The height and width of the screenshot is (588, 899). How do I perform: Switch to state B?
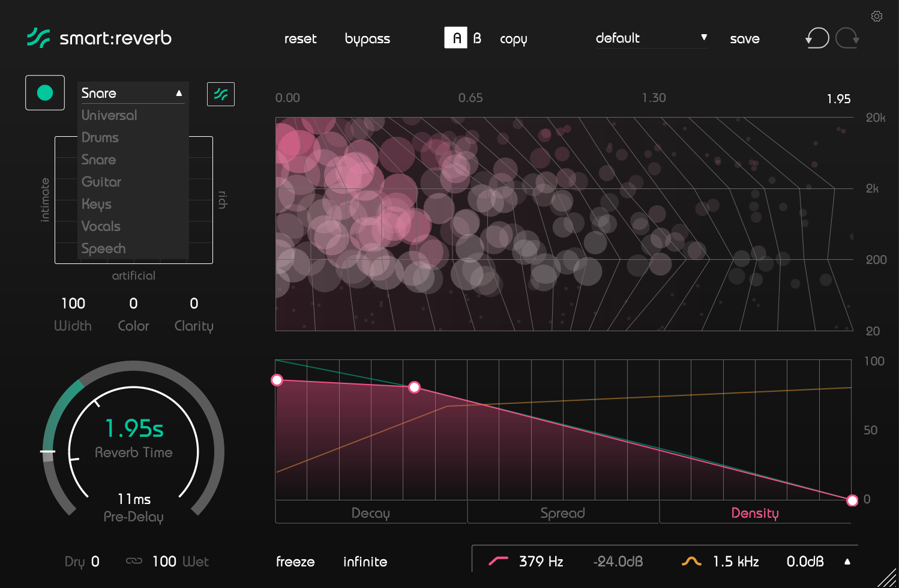click(x=477, y=38)
